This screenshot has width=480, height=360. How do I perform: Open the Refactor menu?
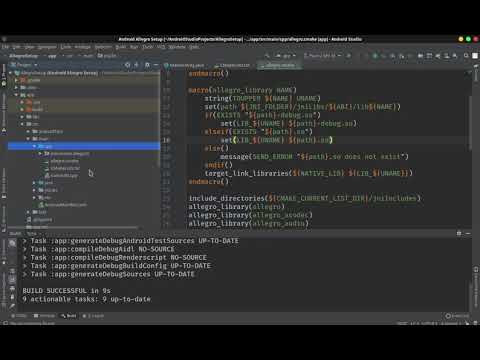tap(103, 47)
